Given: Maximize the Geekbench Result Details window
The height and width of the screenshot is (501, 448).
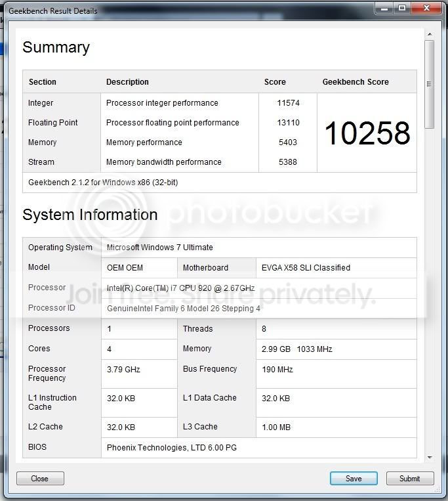Looking at the screenshot, I should pos(401,8).
